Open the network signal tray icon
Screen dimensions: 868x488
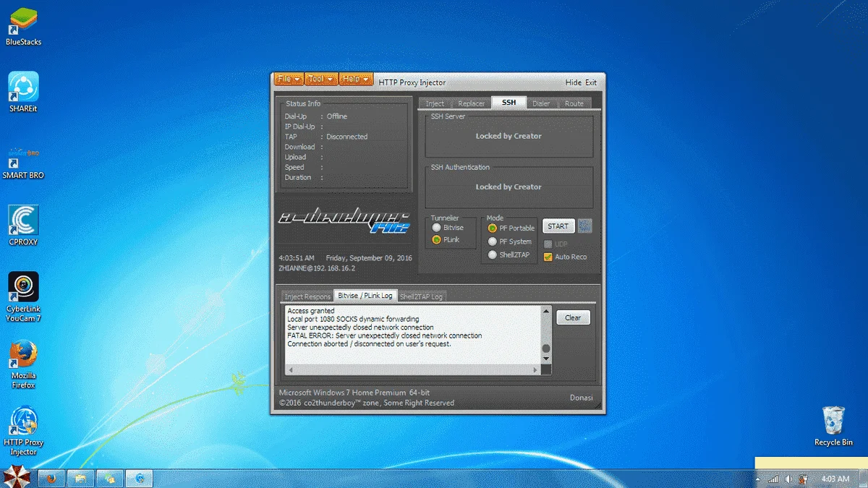[x=774, y=479]
